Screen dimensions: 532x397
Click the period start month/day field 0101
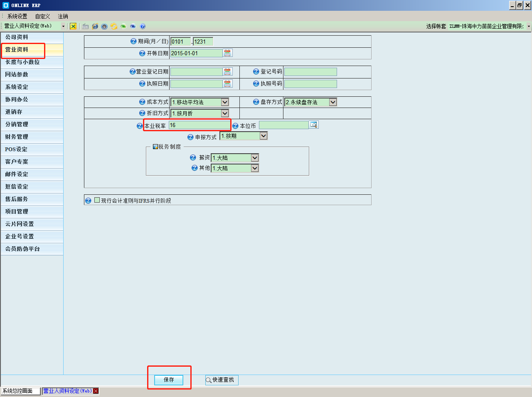pos(181,42)
